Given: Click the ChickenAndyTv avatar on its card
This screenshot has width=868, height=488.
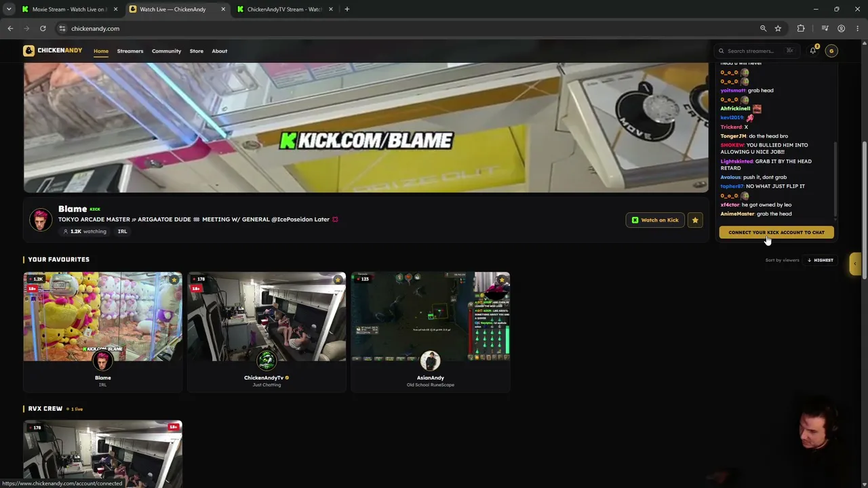Looking at the screenshot, I should pyautogui.click(x=267, y=361).
